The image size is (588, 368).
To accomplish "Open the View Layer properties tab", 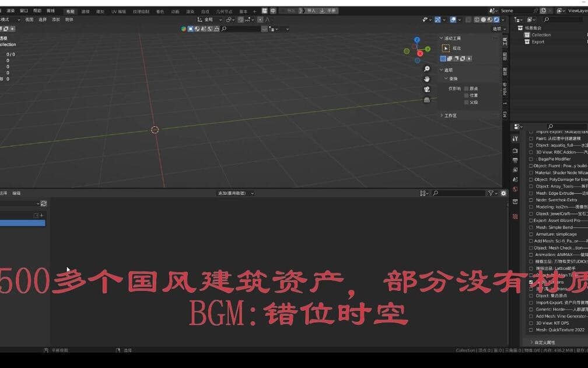I will [515, 170].
